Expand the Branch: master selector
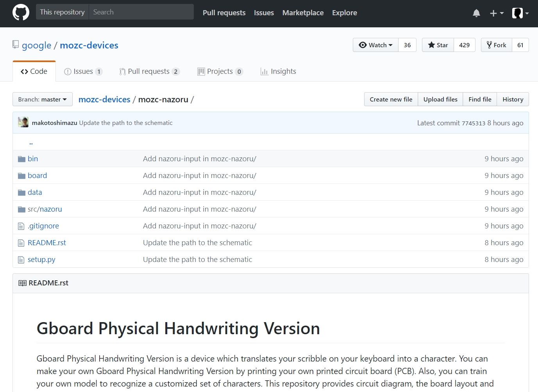 click(43, 99)
